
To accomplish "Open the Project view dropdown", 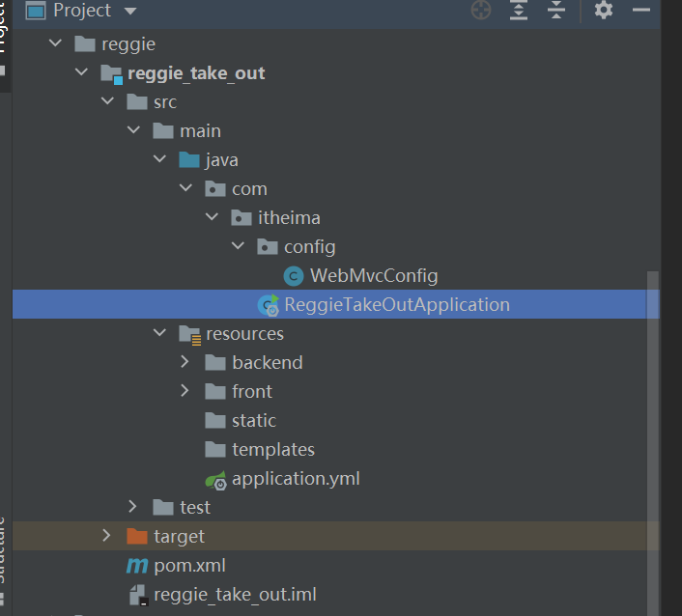I will pos(130,12).
